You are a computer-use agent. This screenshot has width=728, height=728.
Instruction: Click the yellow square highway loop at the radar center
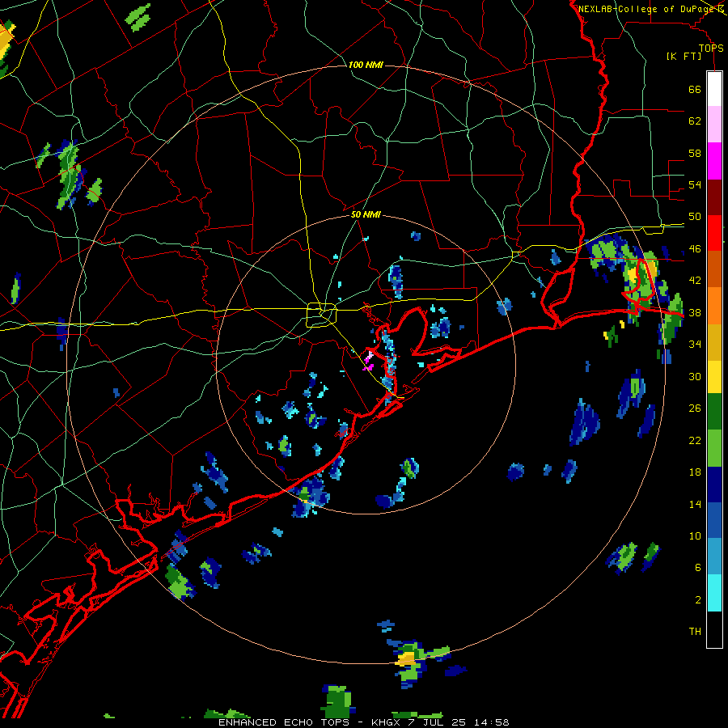(x=321, y=315)
